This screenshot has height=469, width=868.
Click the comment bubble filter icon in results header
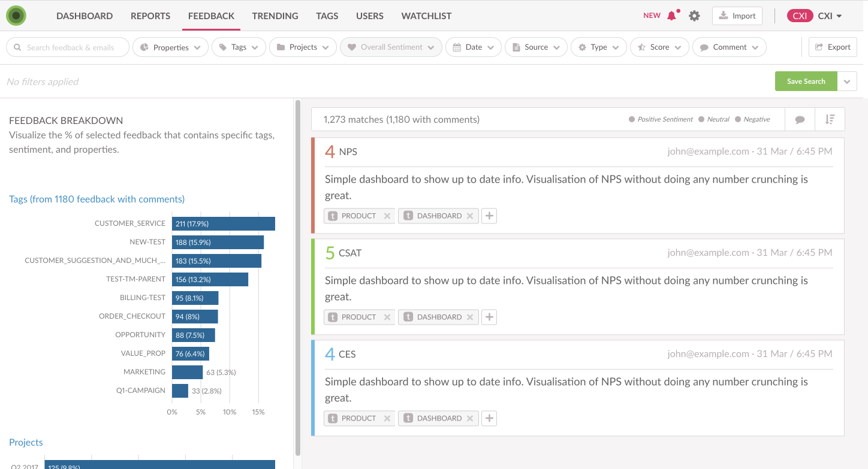(x=800, y=119)
